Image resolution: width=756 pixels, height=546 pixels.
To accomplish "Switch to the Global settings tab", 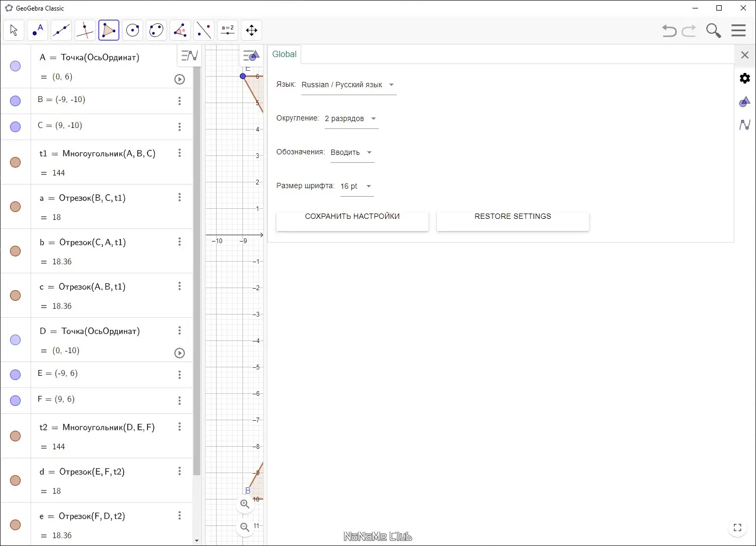I will click(x=284, y=54).
